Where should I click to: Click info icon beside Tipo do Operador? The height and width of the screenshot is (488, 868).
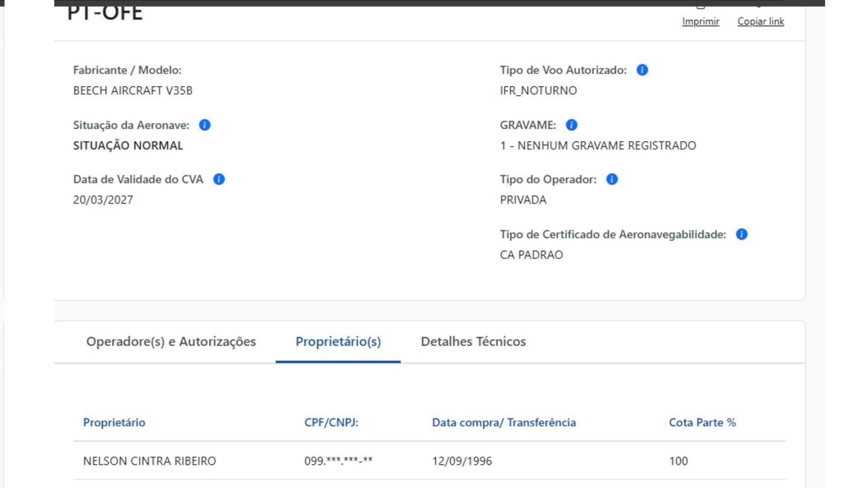click(x=612, y=179)
